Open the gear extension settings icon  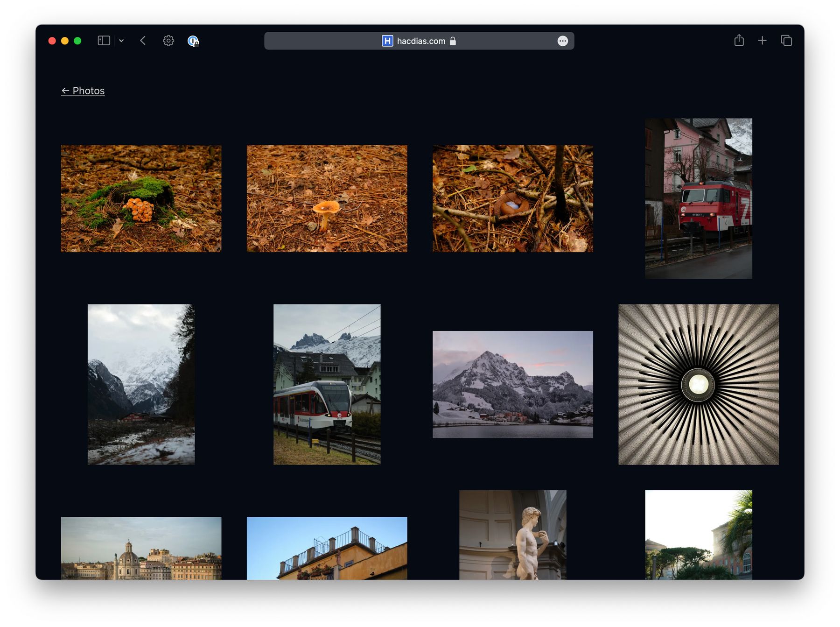168,41
